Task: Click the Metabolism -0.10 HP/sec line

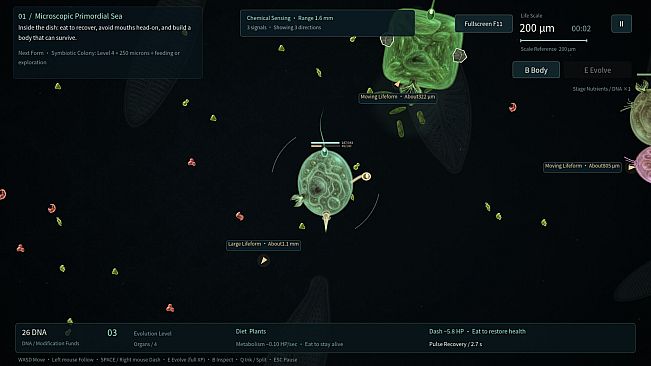Action: pyautogui.click(x=289, y=344)
